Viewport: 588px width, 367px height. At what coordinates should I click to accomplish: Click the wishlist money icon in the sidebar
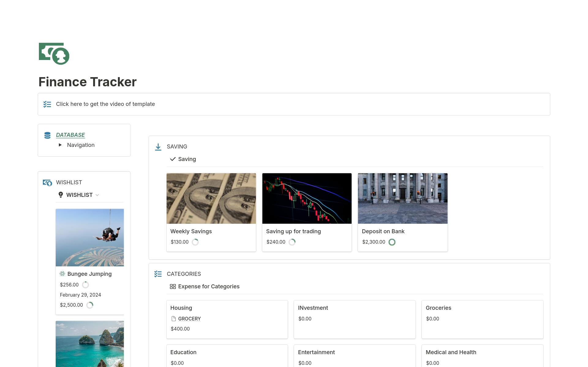tap(47, 183)
